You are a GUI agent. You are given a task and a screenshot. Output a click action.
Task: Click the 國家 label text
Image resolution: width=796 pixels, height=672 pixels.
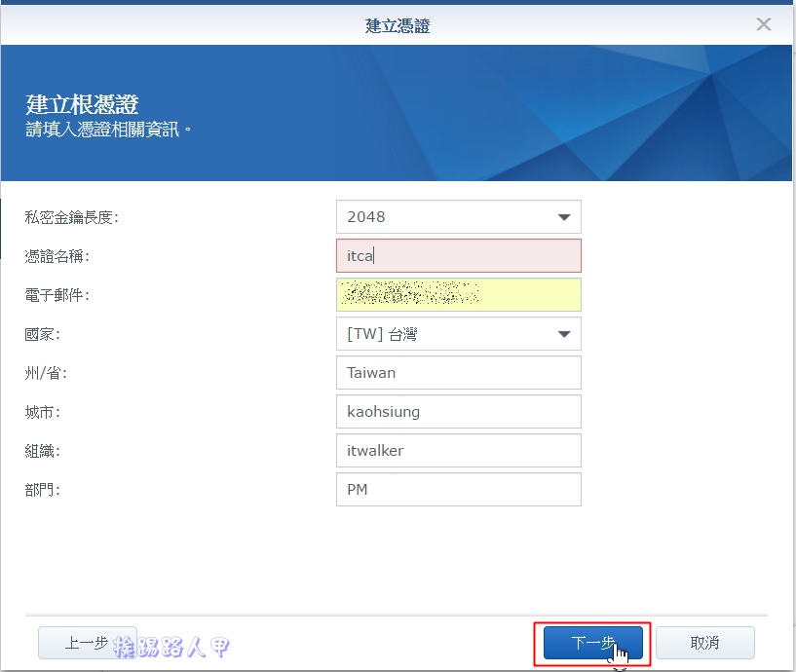(42, 334)
